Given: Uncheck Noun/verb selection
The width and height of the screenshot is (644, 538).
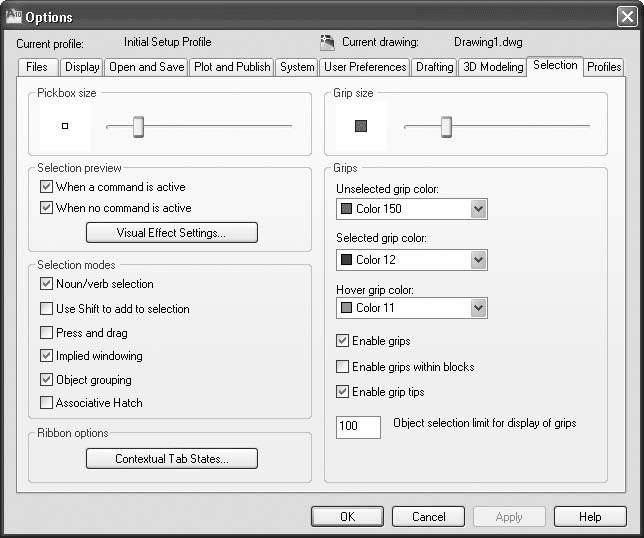Looking at the screenshot, I should tap(46, 284).
